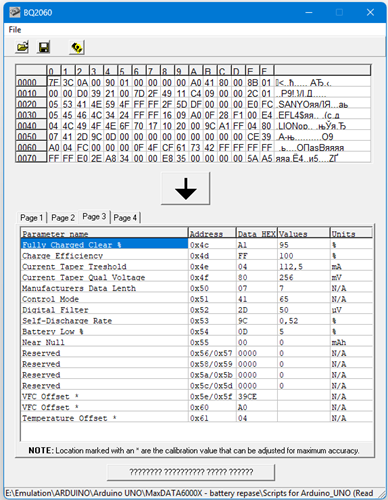Image resolution: width=388 pixels, height=500 pixels.
Task: Select the Digital Filter row
Action: (x=197, y=310)
